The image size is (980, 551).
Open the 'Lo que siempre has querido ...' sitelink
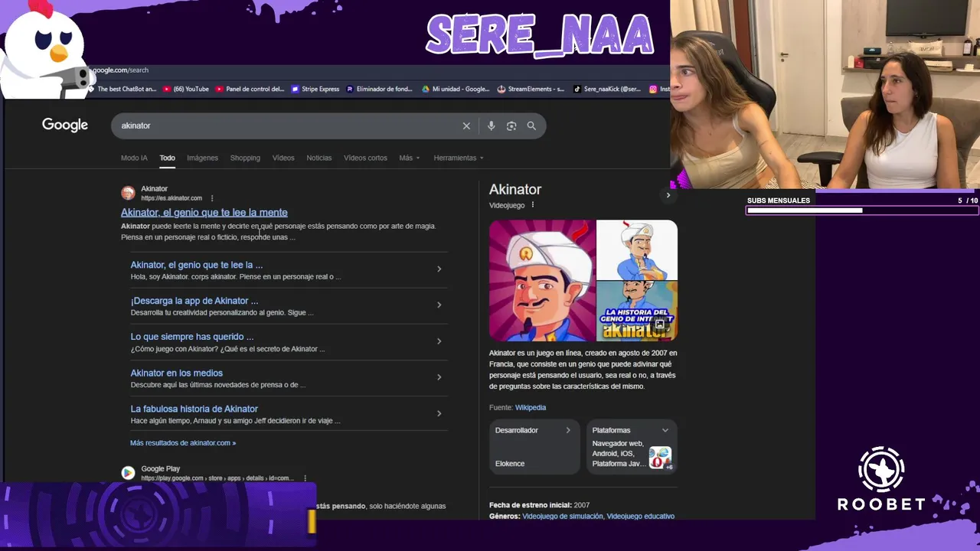(192, 337)
